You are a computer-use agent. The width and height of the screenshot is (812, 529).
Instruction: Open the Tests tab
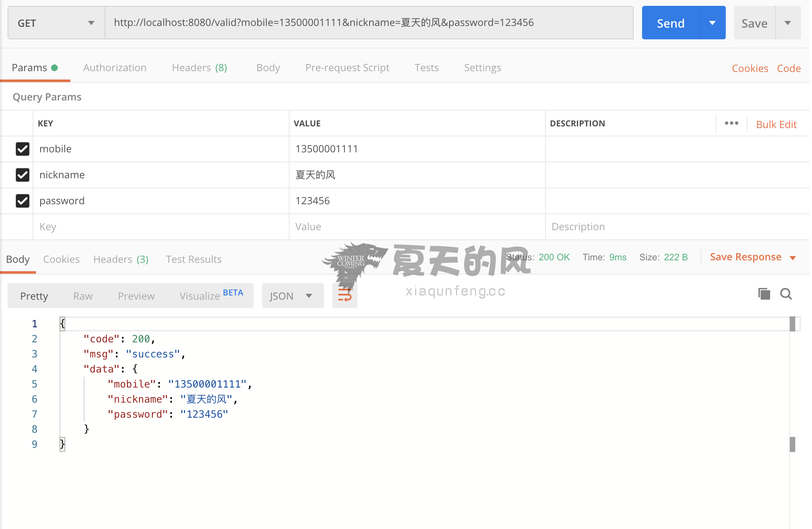(x=427, y=68)
